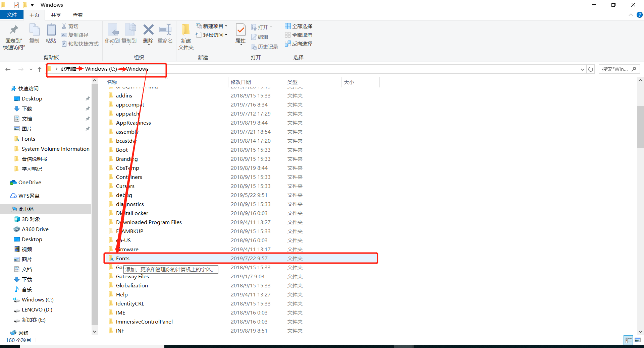Open recent locations dropdown arrow
This screenshot has height=348, width=644.
click(x=31, y=69)
